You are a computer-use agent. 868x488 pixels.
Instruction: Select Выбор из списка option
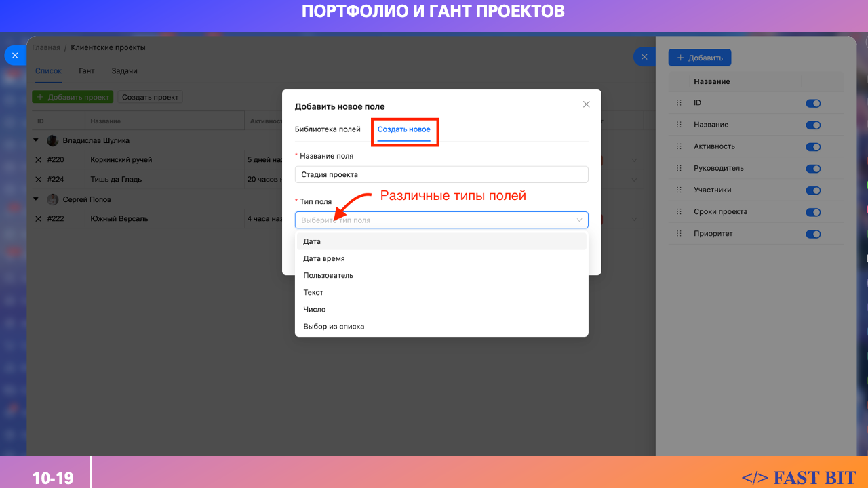334,327
